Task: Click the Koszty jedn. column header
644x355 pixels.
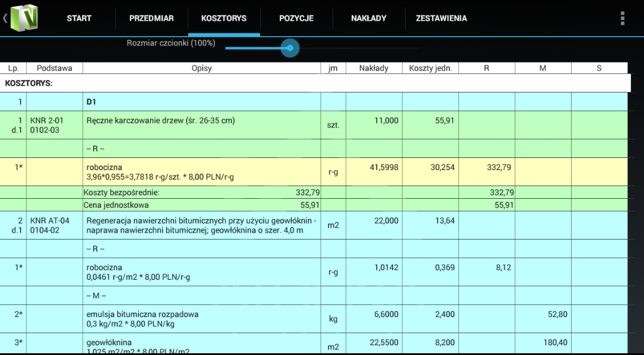Action: (430, 68)
